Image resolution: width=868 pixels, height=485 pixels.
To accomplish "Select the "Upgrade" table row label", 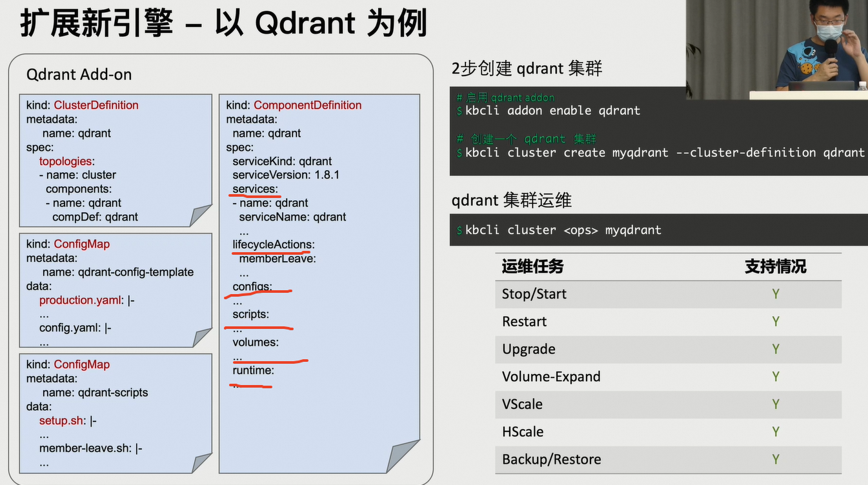I will 529,350.
